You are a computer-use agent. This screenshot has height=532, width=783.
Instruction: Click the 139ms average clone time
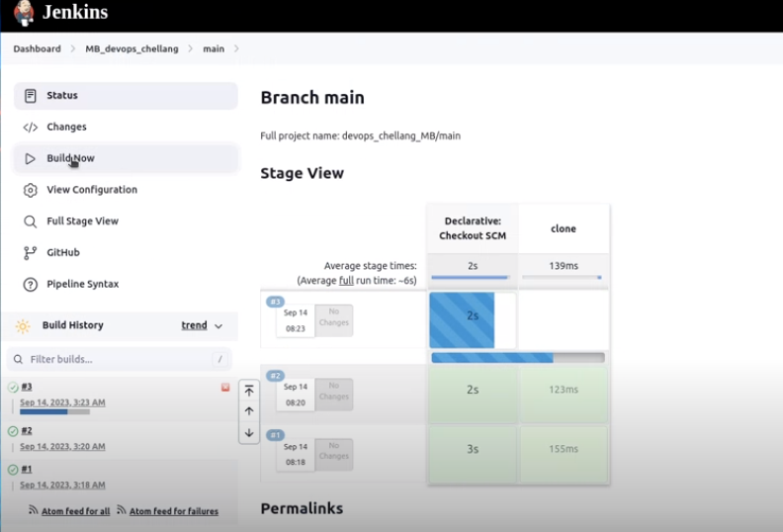564,266
